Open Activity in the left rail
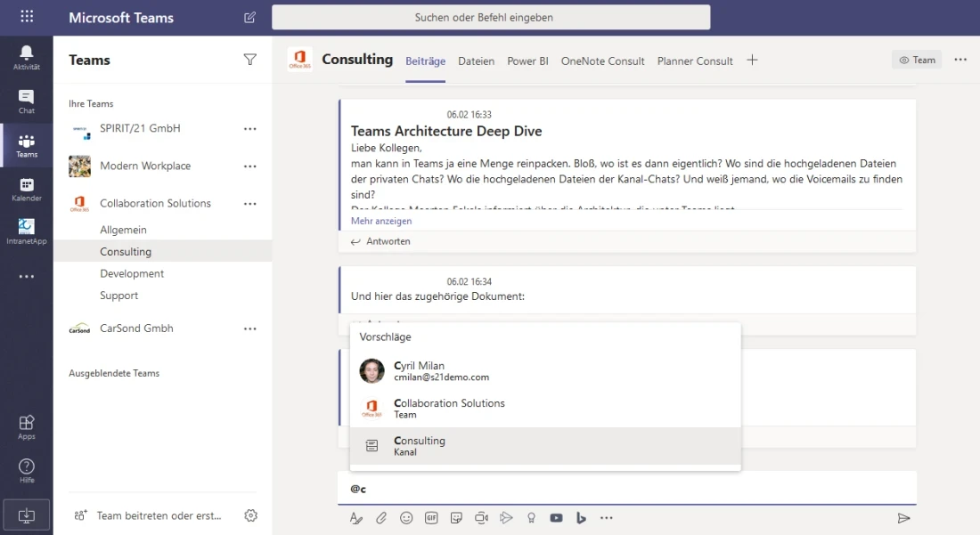This screenshot has width=980, height=535. 27,58
